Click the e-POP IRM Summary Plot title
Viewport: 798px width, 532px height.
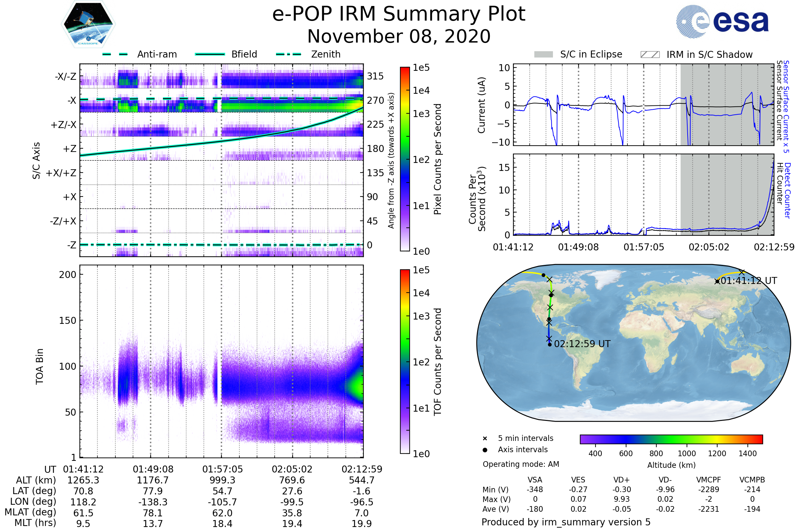399,14
